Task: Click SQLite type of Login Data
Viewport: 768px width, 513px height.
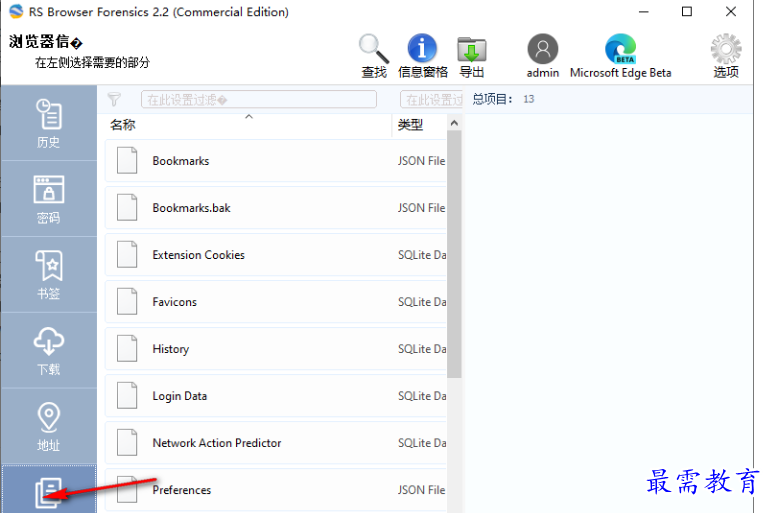Action: 422,396
